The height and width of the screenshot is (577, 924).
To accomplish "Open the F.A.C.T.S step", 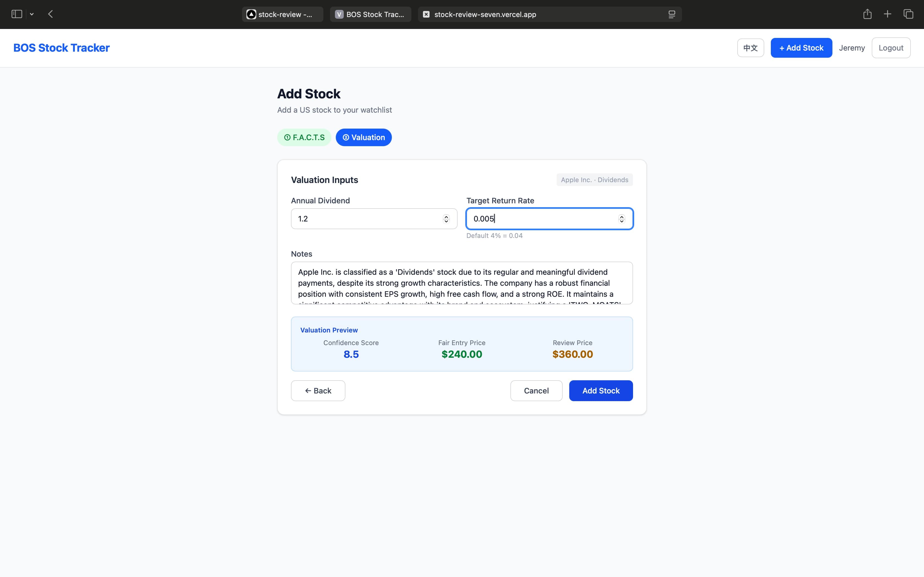I will coord(304,137).
